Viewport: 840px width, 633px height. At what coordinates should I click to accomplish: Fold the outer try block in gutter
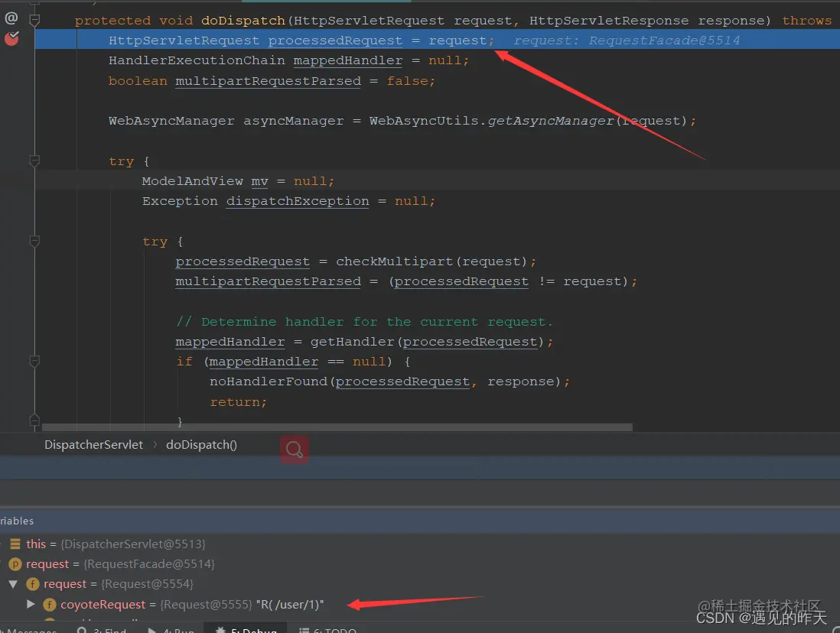tap(34, 161)
